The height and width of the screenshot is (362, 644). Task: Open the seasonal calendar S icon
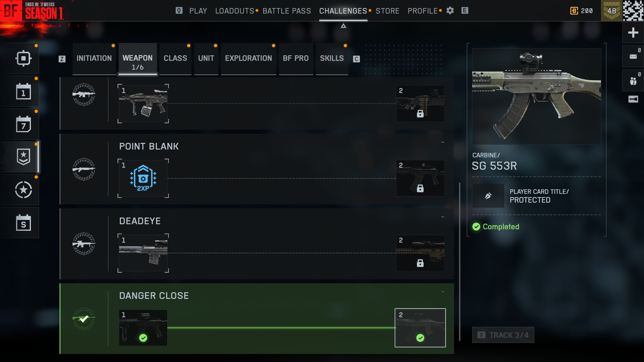pyautogui.click(x=23, y=223)
